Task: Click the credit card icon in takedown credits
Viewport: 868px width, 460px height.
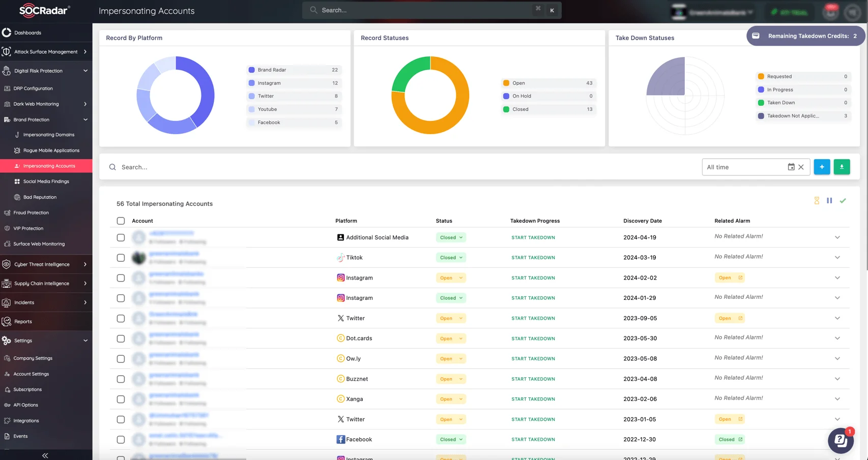Action: [756, 36]
